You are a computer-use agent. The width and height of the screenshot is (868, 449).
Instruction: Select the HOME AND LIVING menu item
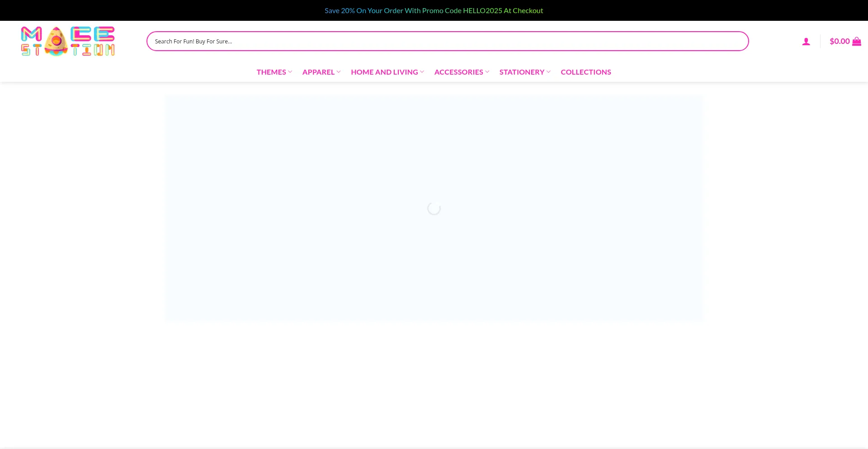tap(384, 72)
